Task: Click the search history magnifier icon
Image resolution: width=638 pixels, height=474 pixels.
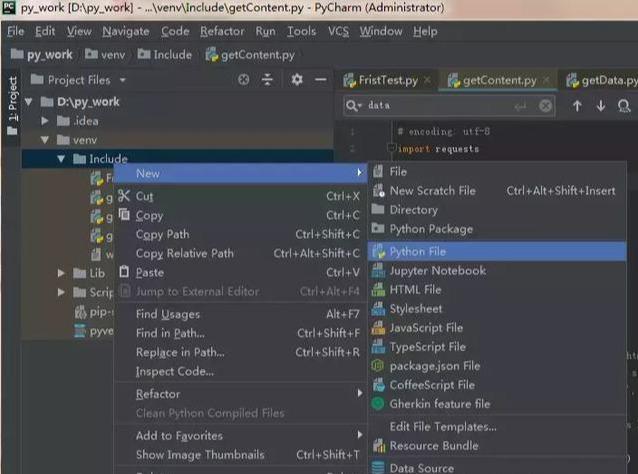Action: tap(352, 106)
